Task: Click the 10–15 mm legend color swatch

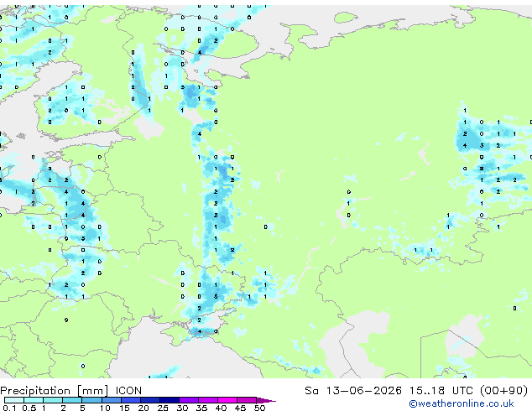Action: [x=111, y=400]
